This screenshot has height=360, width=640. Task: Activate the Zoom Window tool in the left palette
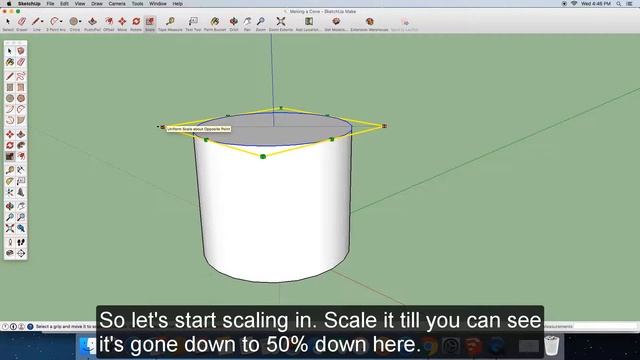(21, 217)
